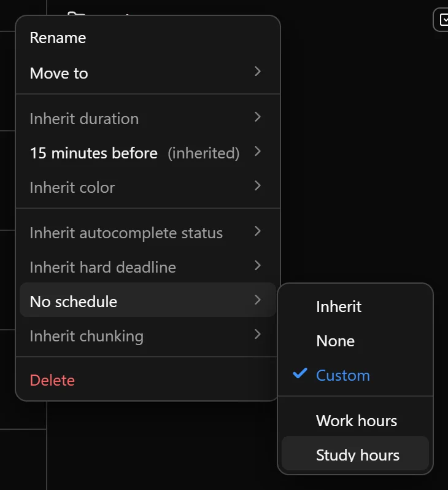Select the checked Custom schedule option
The width and height of the screenshot is (448, 490).
pos(355,375)
